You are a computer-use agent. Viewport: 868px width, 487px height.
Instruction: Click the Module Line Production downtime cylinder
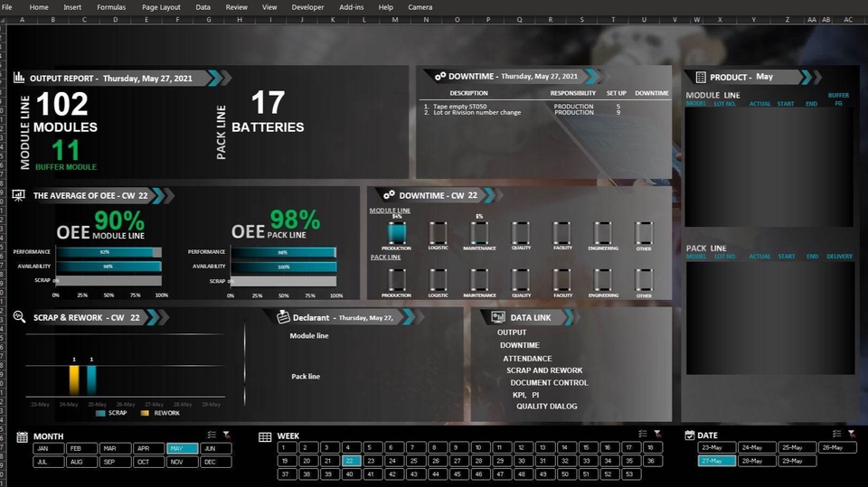pos(396,233)
